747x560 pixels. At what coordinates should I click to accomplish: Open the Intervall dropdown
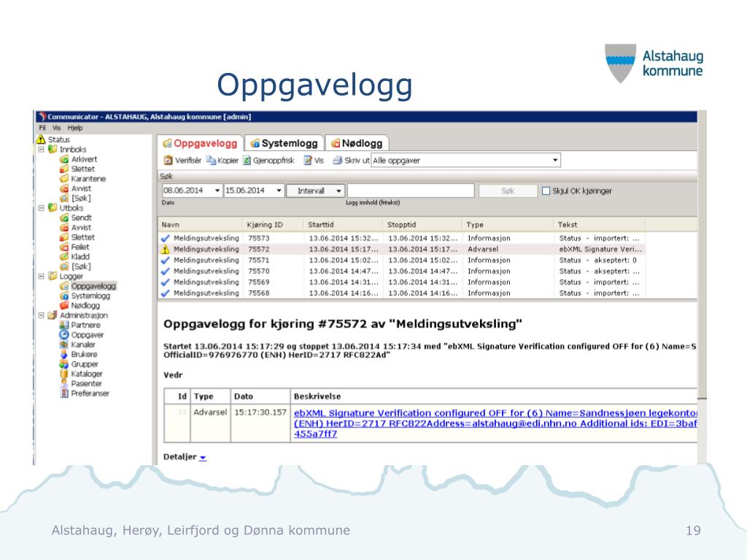point(315,190)
